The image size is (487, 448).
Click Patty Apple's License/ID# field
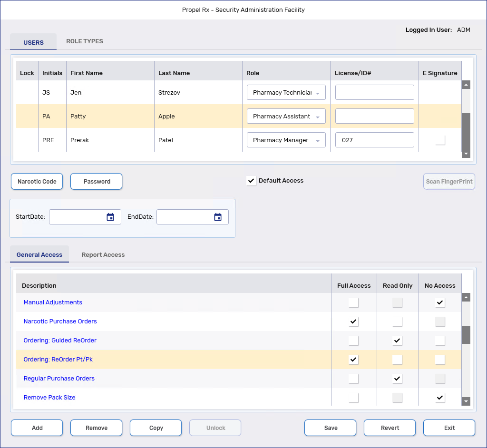point(374,117)
